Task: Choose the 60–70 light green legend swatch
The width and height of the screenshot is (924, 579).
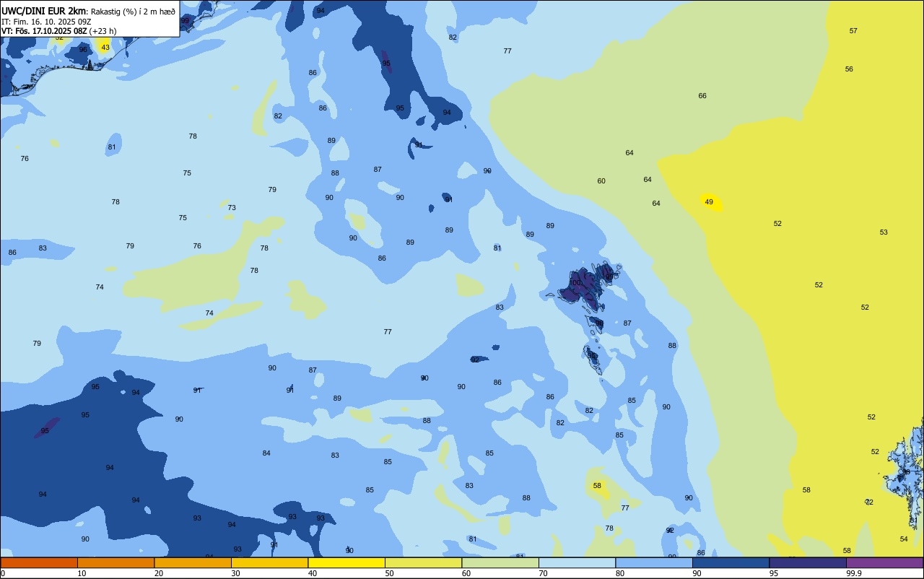Action: pyautogui.click(x=500, y=562)
